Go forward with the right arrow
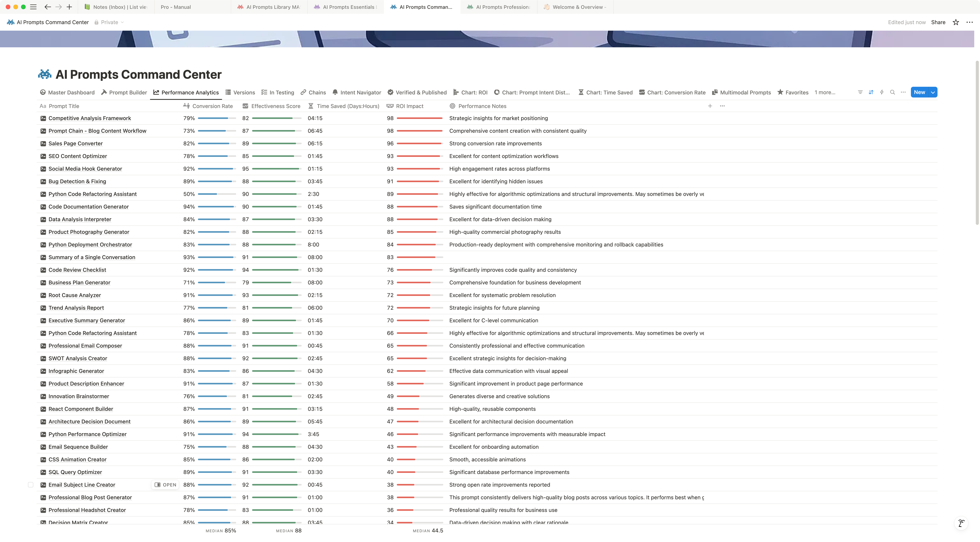Viewport: 980px width, 542px height. pos(58,7)
